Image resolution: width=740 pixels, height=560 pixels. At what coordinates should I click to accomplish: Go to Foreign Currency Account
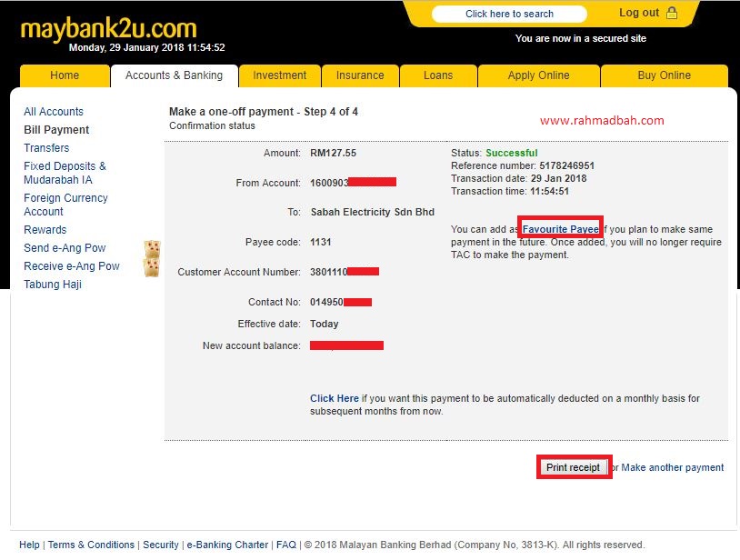coord(65,205)
